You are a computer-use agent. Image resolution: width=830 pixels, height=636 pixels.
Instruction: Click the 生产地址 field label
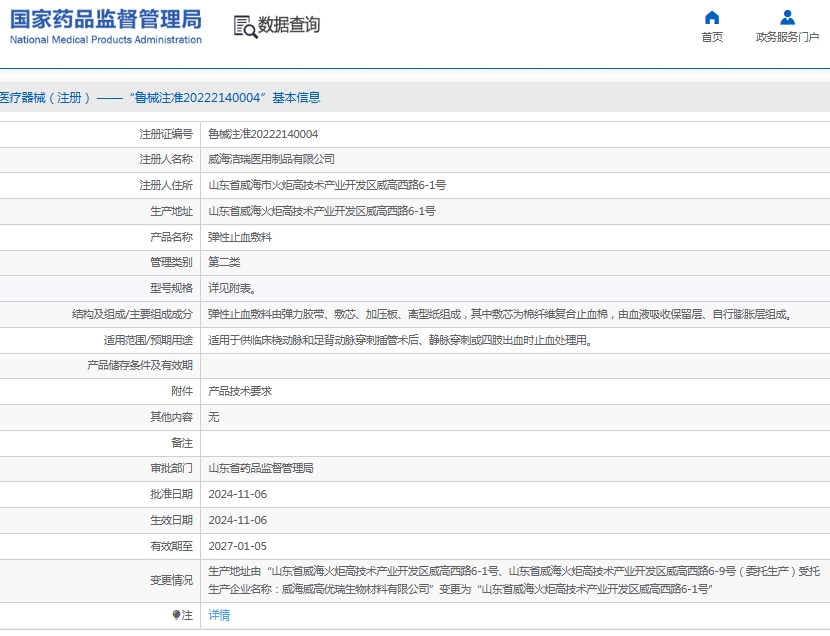172,211
